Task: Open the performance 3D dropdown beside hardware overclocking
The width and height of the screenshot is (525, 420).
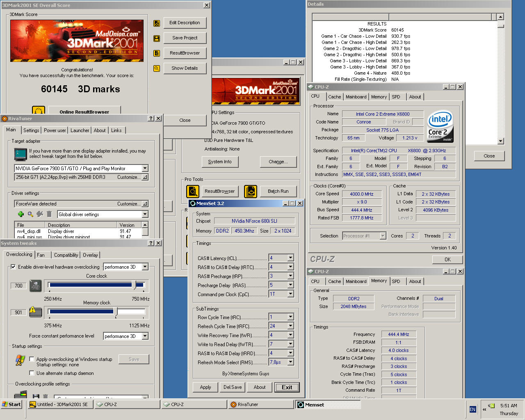Action: (x=145, y=267)
